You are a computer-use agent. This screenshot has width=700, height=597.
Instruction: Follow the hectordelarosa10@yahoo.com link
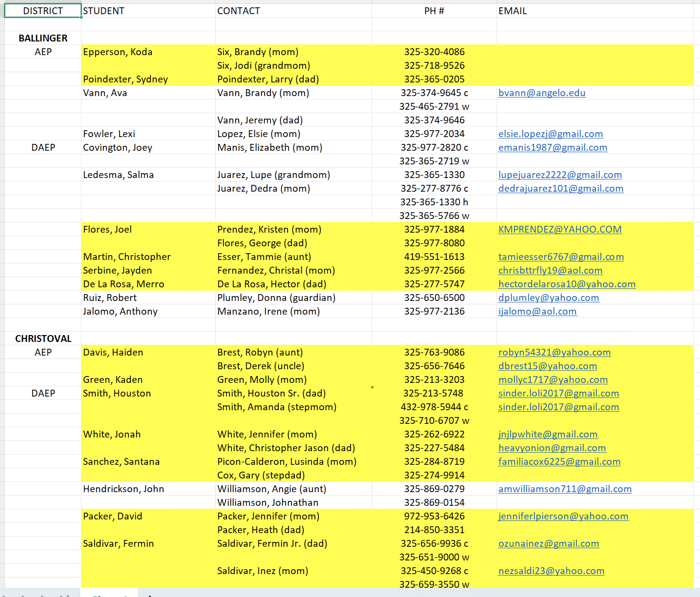pos(567,284)
